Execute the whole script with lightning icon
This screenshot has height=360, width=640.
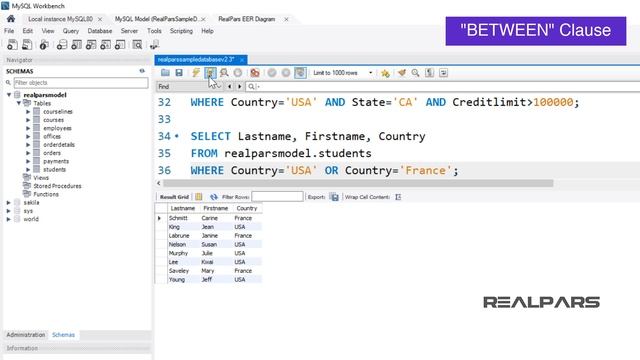196,73
